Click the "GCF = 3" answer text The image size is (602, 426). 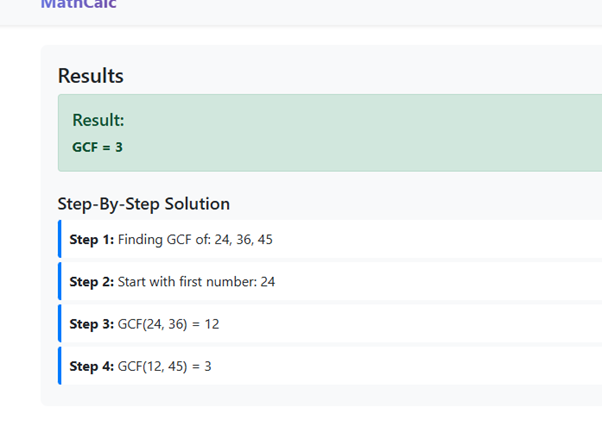(97, 147)
